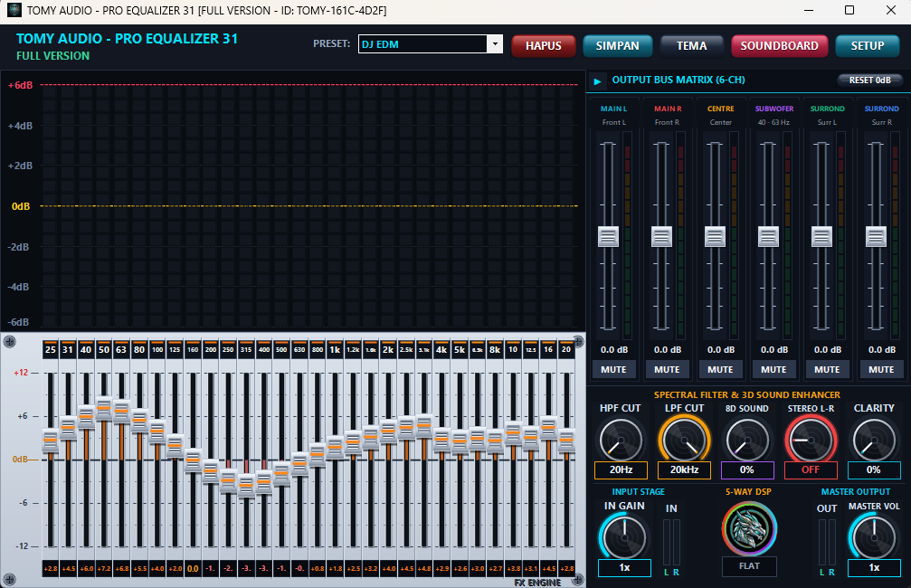Image resolution: width=911 pixels, height=588 pixels.
Task: Click the HAPUS button
Action: coord(543,46)
